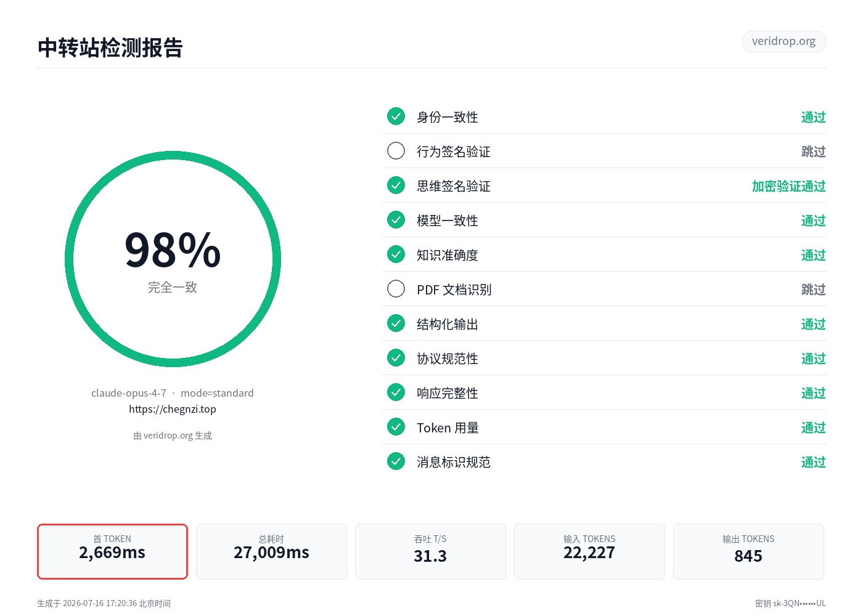This screenshot has height=616, width=863.
Task: Click the green check beside 响应完整性
Action: point(396,392)
